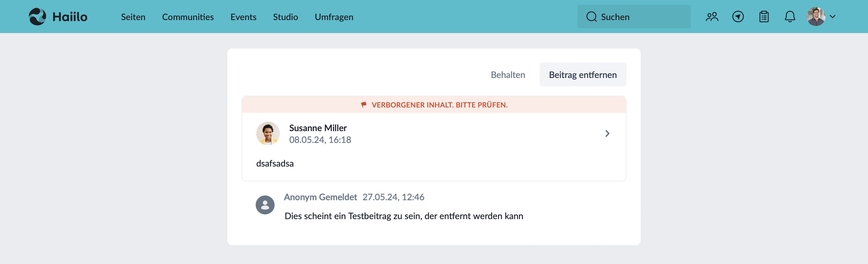
Task: Click the Behalten button
Action: (x=508, y=74)
